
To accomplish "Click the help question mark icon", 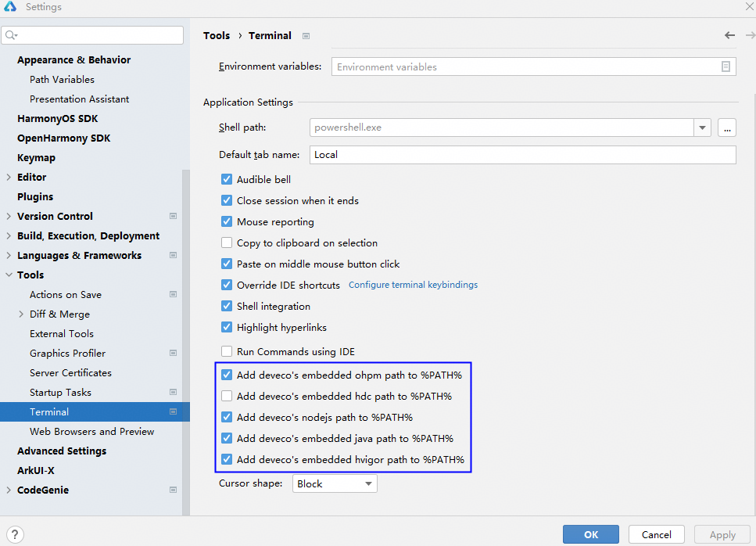I will tap(13, 535).
